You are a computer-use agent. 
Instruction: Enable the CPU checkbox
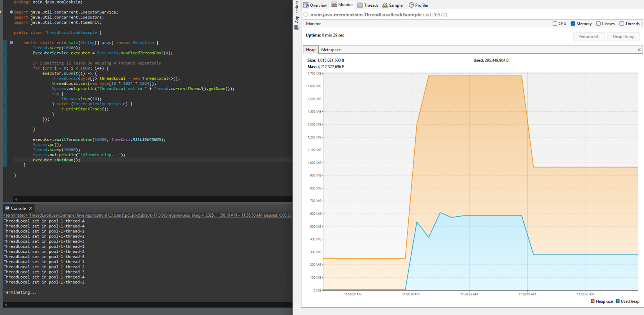pyautogui.click(x=555, y=24)
